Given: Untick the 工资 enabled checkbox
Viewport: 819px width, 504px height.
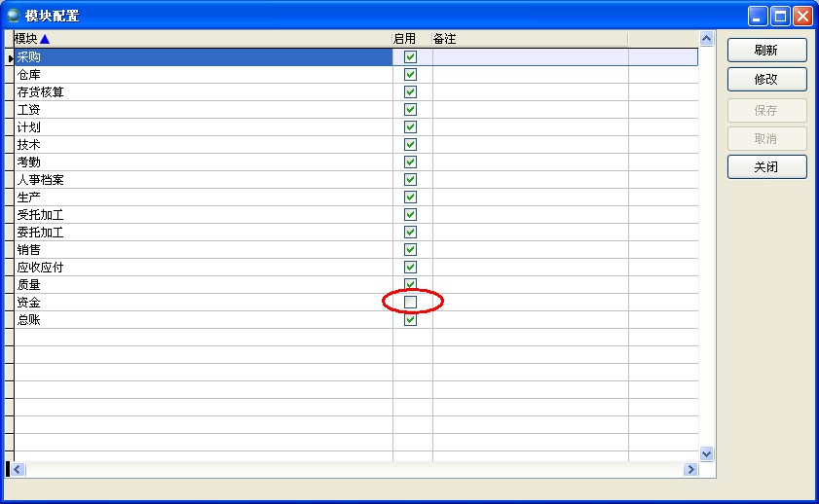Looking at the screenshot, I should [x=410, y=110].
